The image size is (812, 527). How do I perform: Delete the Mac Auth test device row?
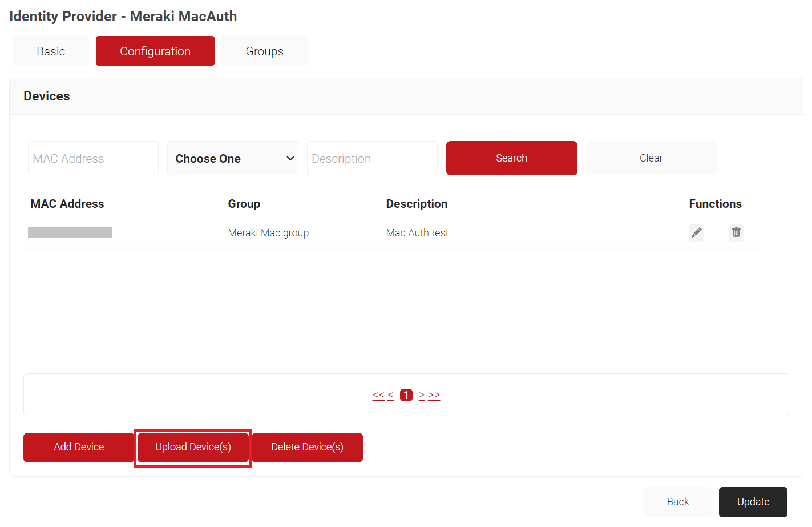coord(736,233)
